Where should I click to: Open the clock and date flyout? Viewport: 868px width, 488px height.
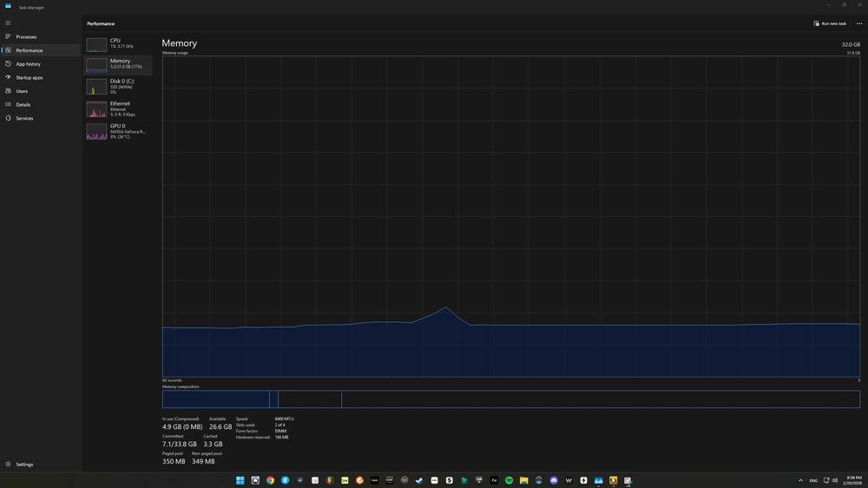click(853, 480)
